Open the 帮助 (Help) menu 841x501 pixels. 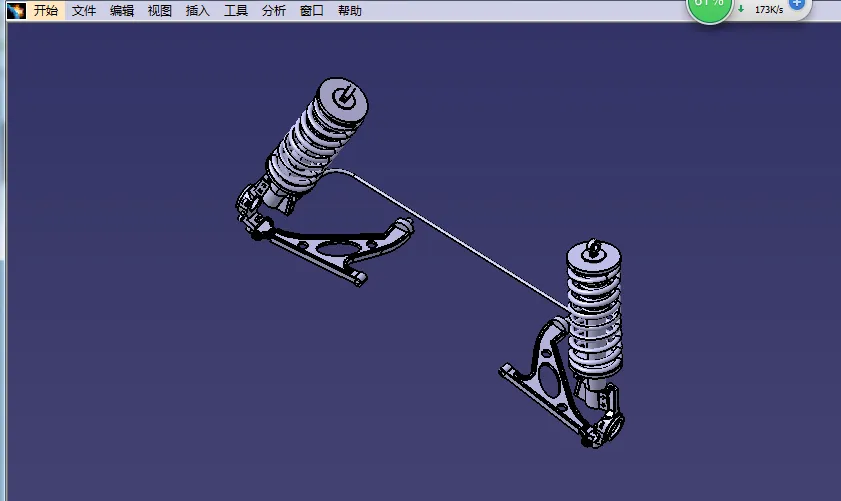coord(350,11)
